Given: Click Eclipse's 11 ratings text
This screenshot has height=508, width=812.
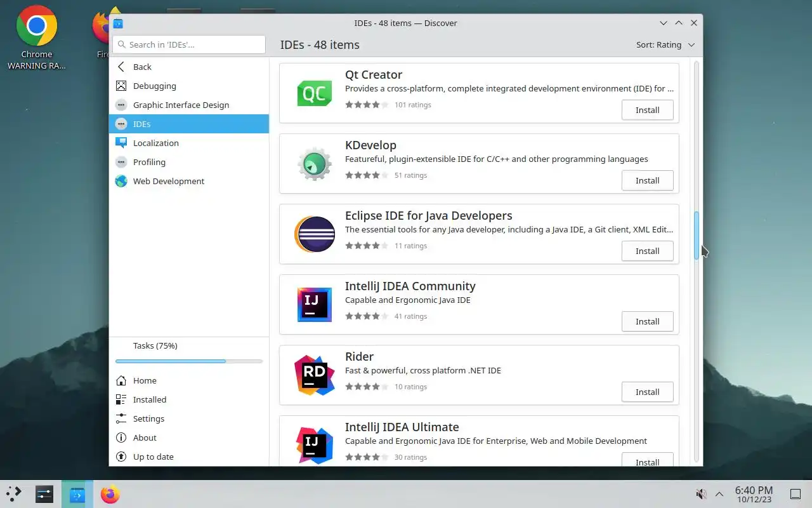Looking at the screenshot, I should click(410, 246).
